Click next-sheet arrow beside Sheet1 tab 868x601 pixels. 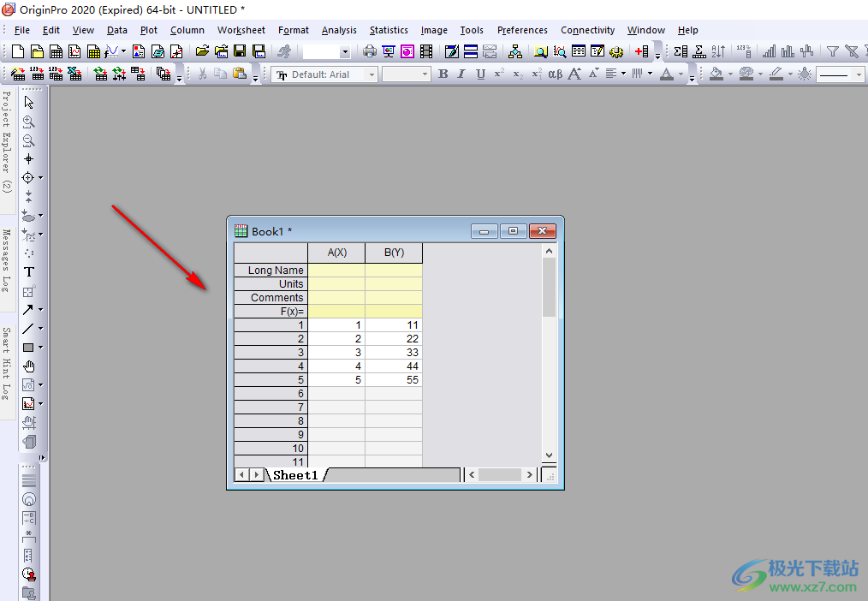pyautogui.click(x=256, y=475)
